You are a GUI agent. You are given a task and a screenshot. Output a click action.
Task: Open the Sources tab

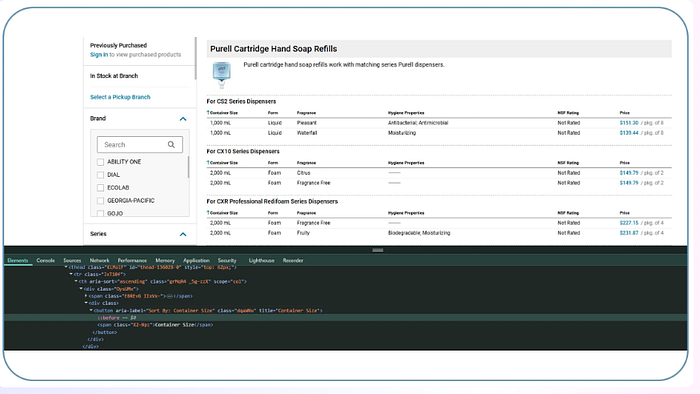coord(72,261)
